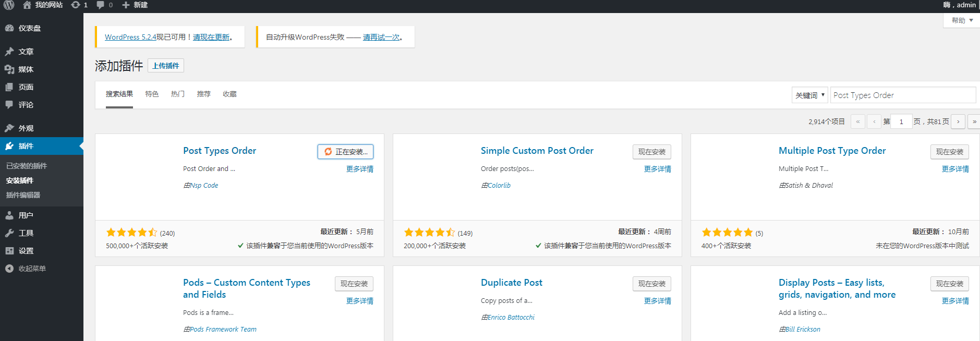Click the 上传插件 button
Viewport: 980px width, 341px height.
coord(166,66)
